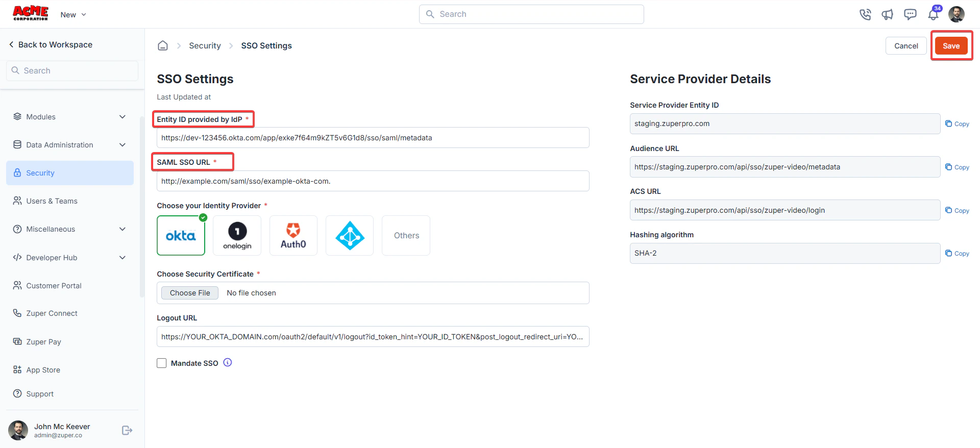Open the notifications bell icon
Viewport: 980px width, 448px height.
(x=933, y=14)
